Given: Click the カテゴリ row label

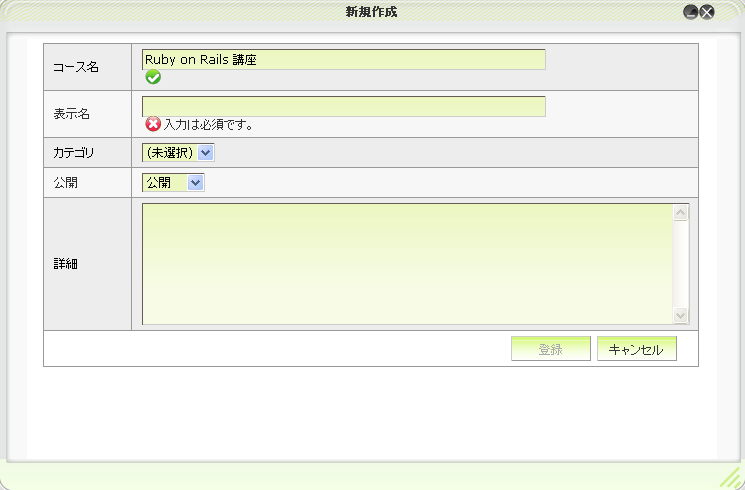Looking at the screenshot, I should point(74,153).
